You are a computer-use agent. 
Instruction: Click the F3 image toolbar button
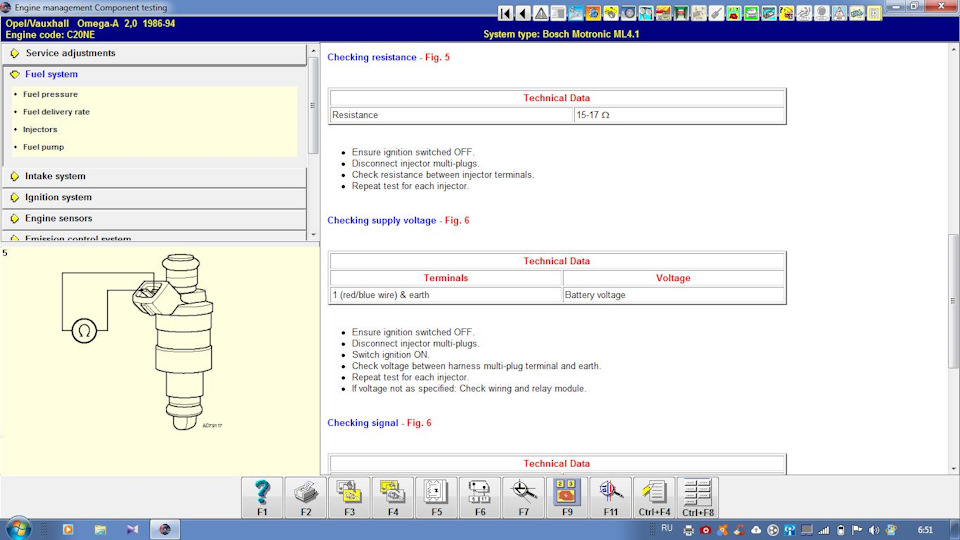pos(349,498)
